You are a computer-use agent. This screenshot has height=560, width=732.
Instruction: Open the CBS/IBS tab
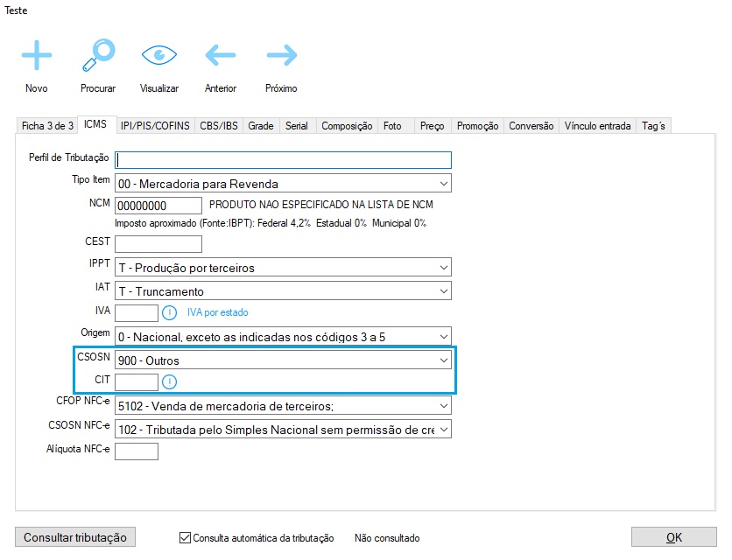[219, 126]
